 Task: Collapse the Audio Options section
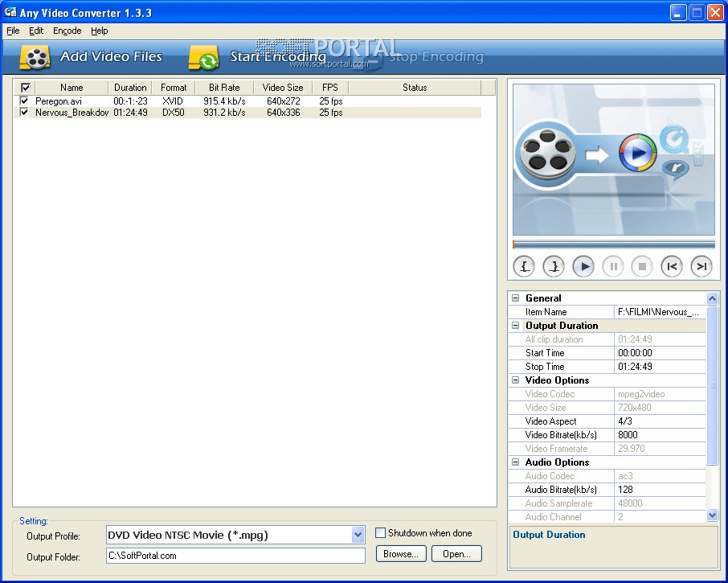pyautogui.click(x=515, y=462)
